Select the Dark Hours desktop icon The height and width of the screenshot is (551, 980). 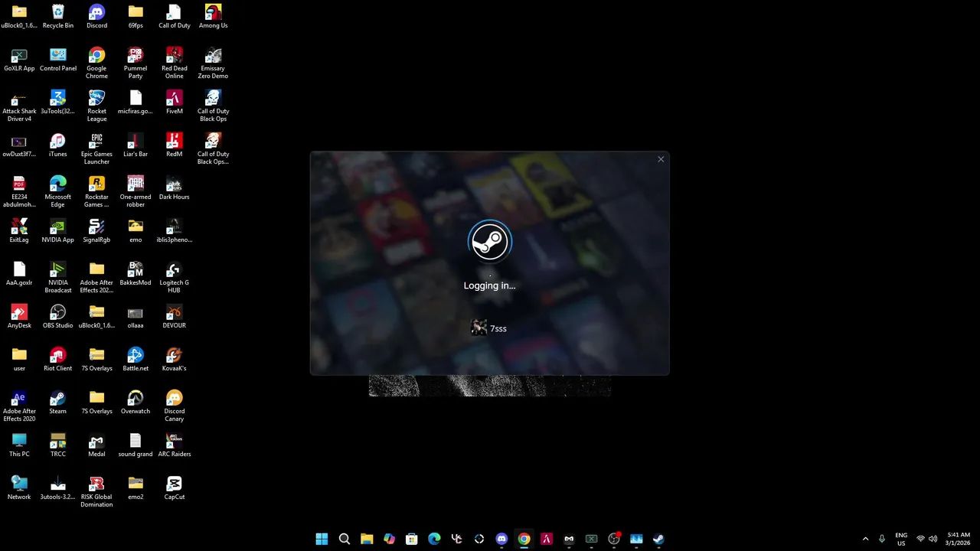(175, 187)
